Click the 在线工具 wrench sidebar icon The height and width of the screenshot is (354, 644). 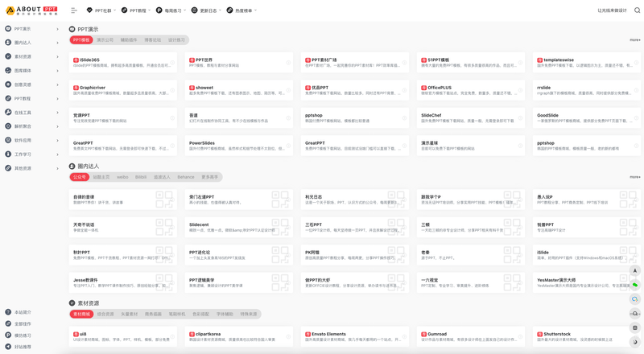point(8,112)
